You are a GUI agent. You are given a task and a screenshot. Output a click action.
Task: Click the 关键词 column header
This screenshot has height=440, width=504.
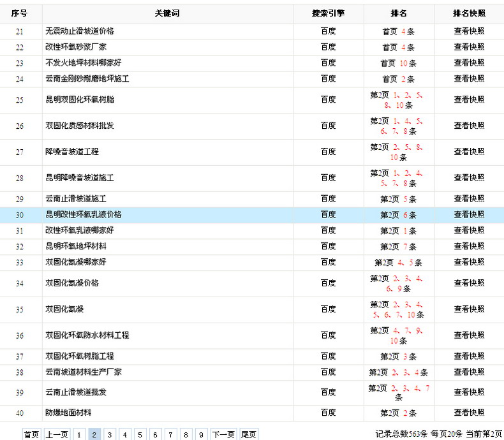[167, 13]
